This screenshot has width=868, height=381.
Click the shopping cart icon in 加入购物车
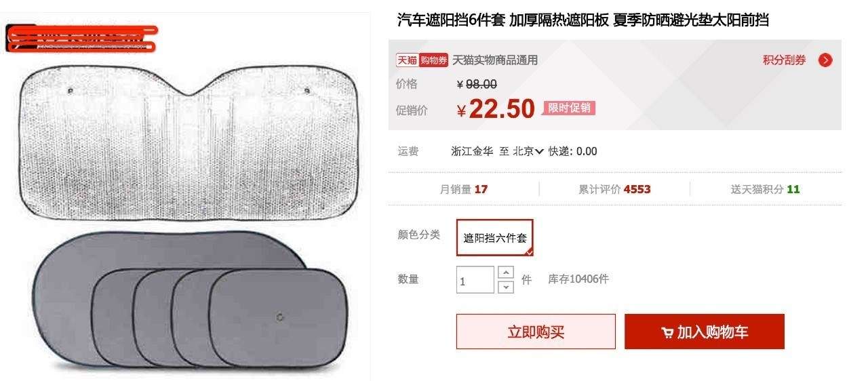click(x=667, y=332)
